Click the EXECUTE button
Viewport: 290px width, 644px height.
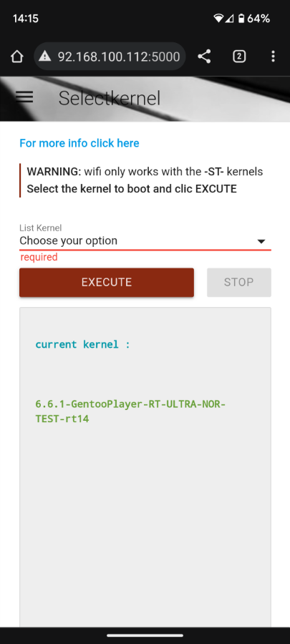click(107, 282)
